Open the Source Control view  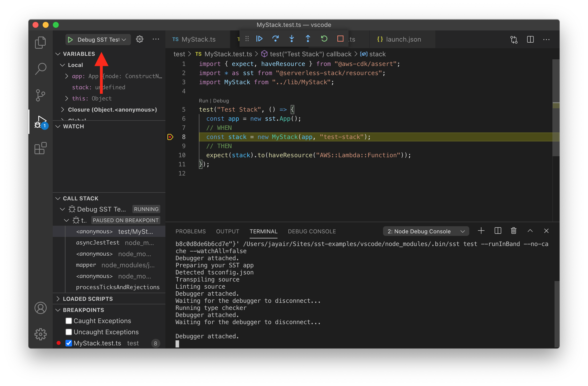(x=40, y=95)
